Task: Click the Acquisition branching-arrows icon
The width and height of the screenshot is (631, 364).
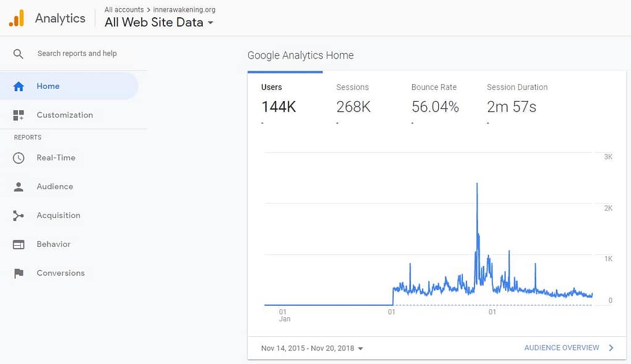Action: pyautogui.click(x=18, y=216)
